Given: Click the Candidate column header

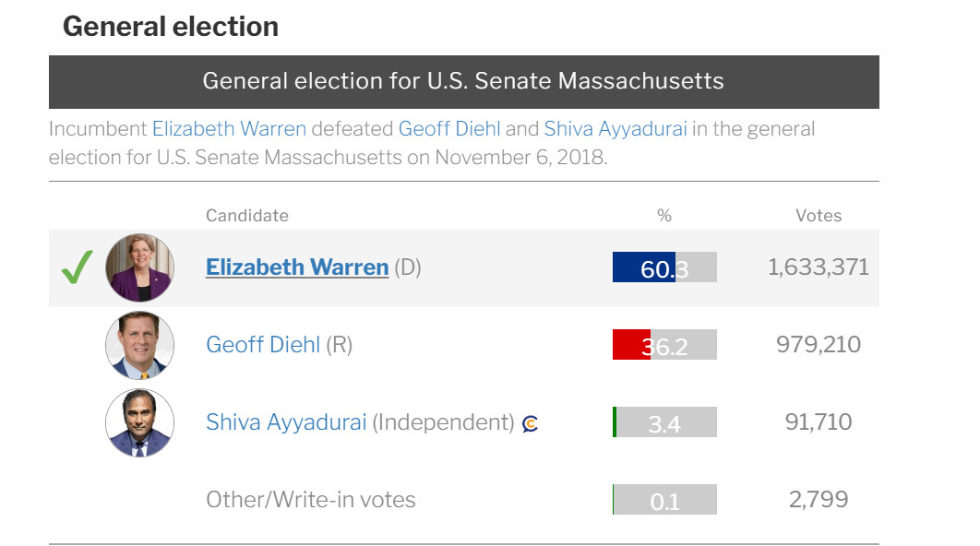Looking at the screenshot, I should coord(247,216).
